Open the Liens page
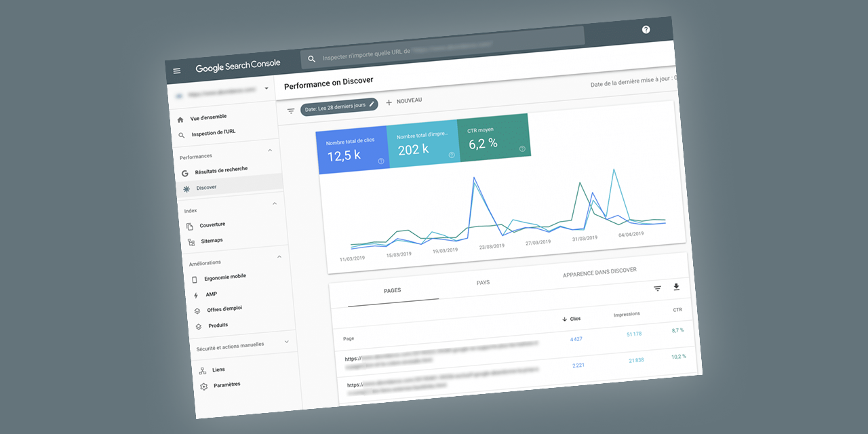Screen dimensions: 868x434 click(x=218, y=370)
